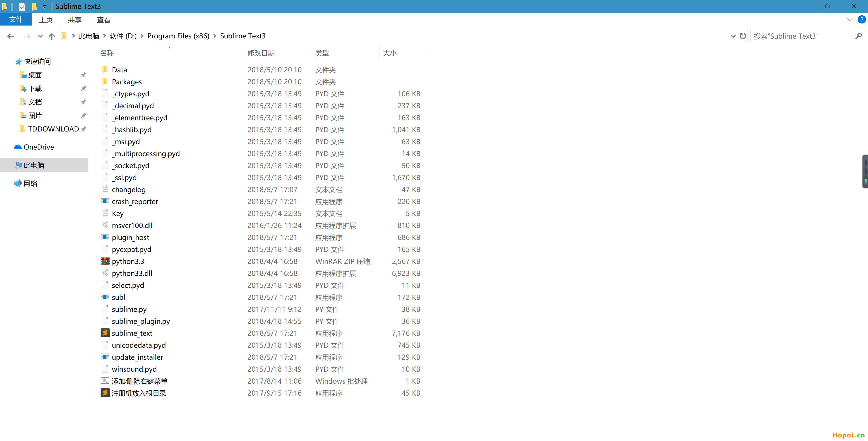Go up one folder level
Screen dimensions: 868x441
tap(52, 36)
